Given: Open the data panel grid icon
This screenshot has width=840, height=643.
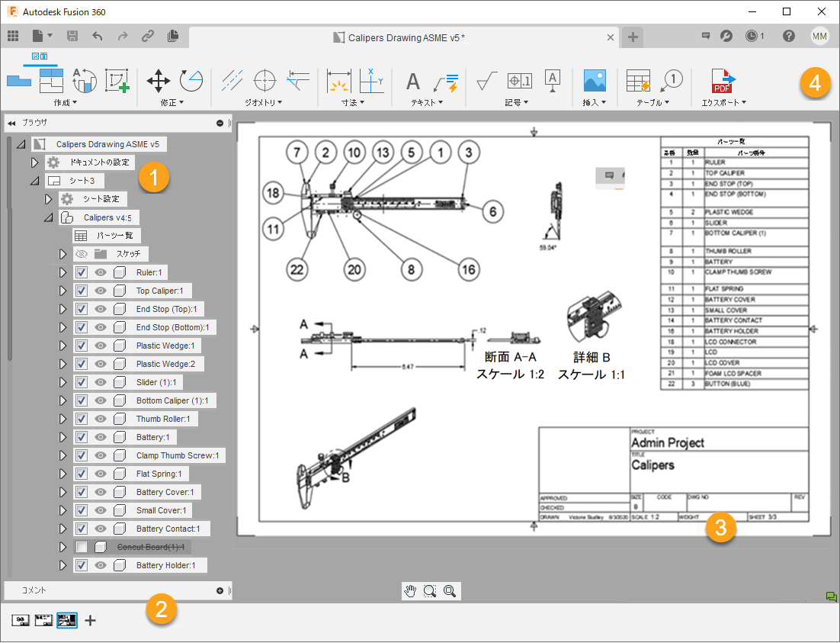Looking at the screenshot, I should click(13, 36).
